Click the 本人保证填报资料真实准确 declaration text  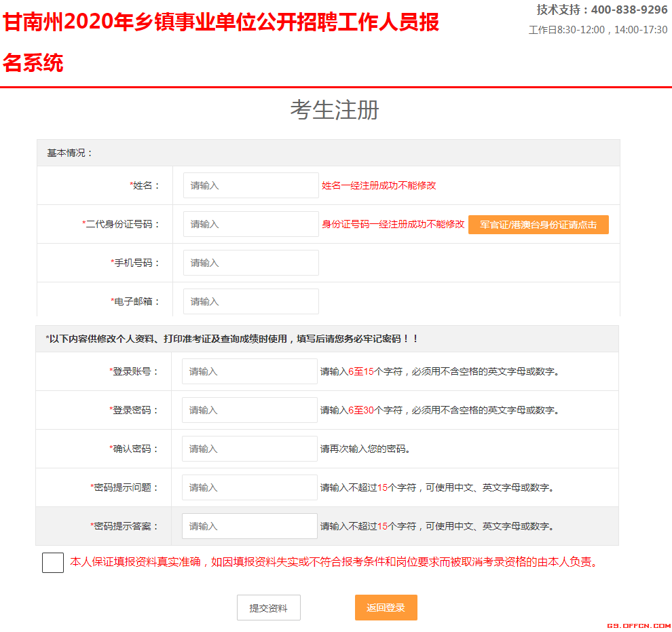click(x=334, y=561)
